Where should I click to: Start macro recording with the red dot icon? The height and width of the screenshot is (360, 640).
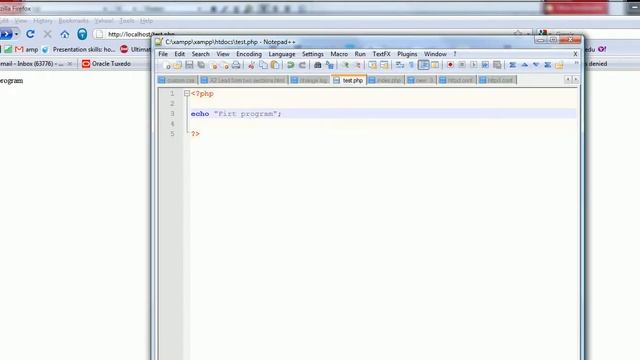pos(450,65)
